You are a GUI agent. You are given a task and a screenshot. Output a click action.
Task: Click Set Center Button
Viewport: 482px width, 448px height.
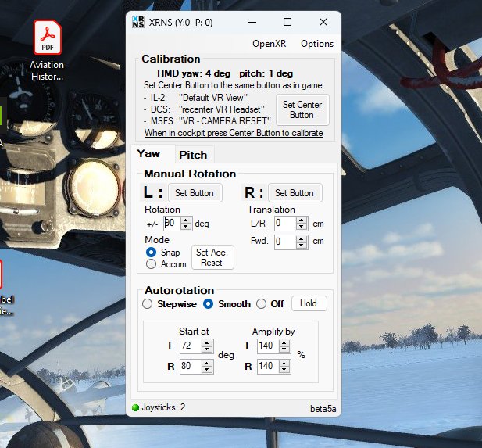tap(302, 109)
